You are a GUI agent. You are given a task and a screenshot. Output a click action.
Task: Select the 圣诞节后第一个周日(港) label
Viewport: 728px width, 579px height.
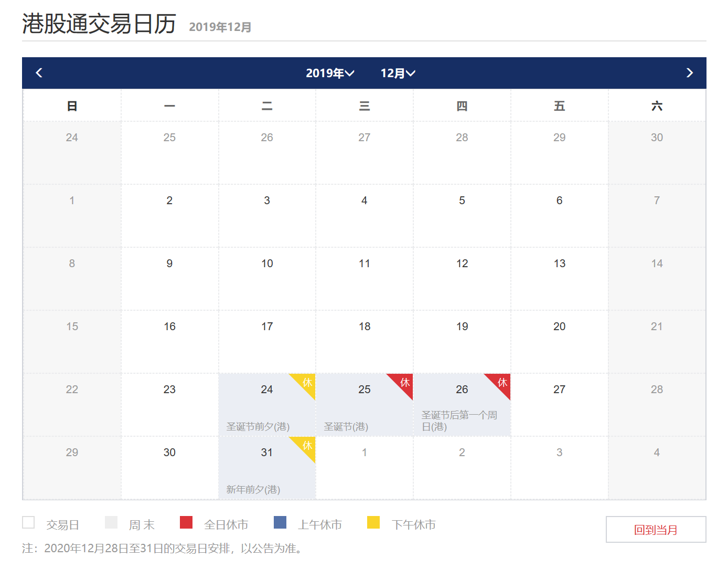pos(459,421)
